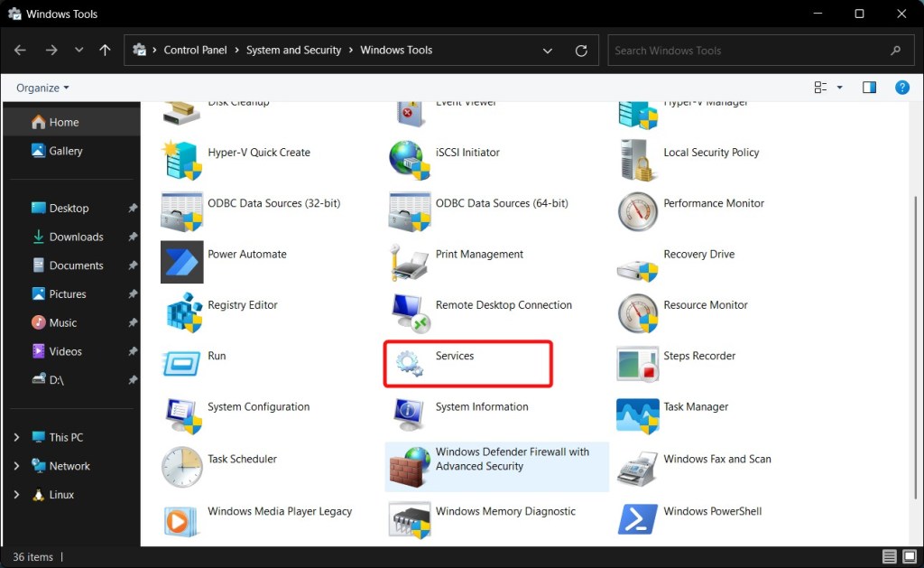
Task: Open recent locations dropdown arrow
Action: [79, 51]
